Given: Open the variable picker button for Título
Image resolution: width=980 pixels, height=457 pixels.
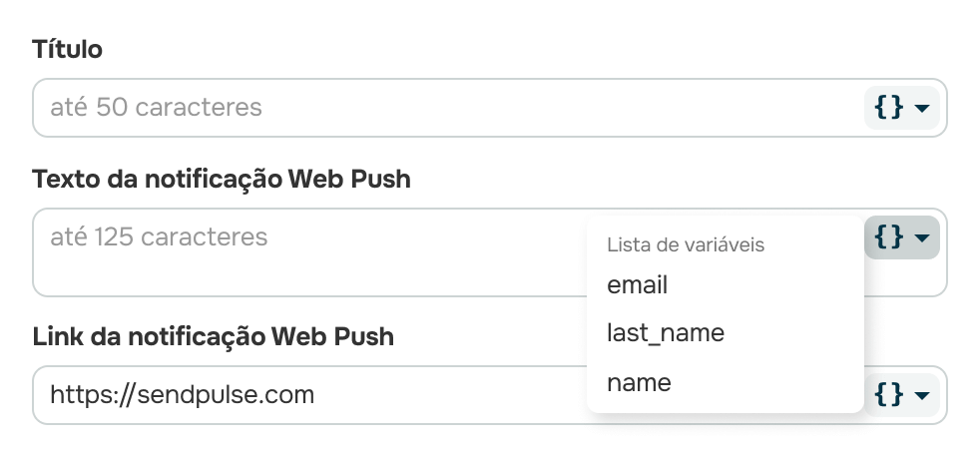Looking at the screenshot, I should point(902,107).
